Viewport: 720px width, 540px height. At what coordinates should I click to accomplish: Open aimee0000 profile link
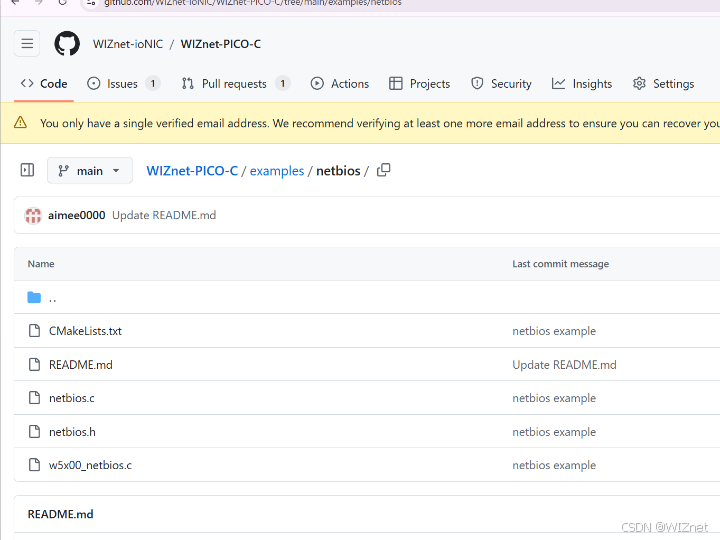77,215
